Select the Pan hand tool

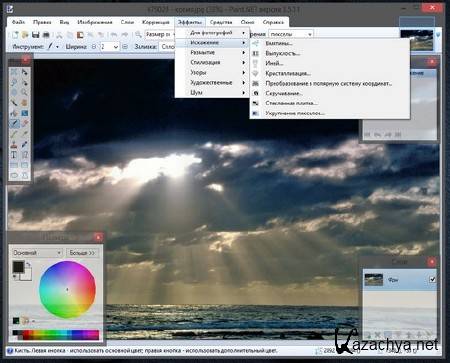[x=25, y=103]
